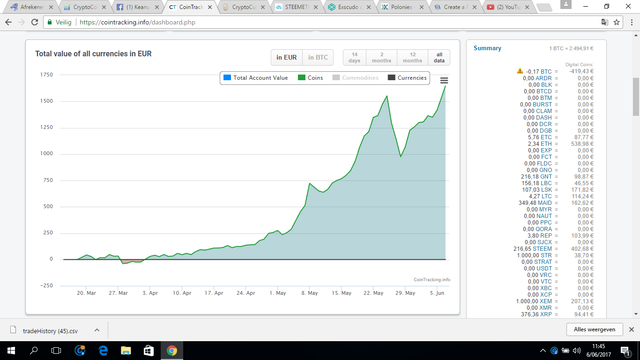
Task: Click the secure padlock Veilig indicator
Action: 60,22
